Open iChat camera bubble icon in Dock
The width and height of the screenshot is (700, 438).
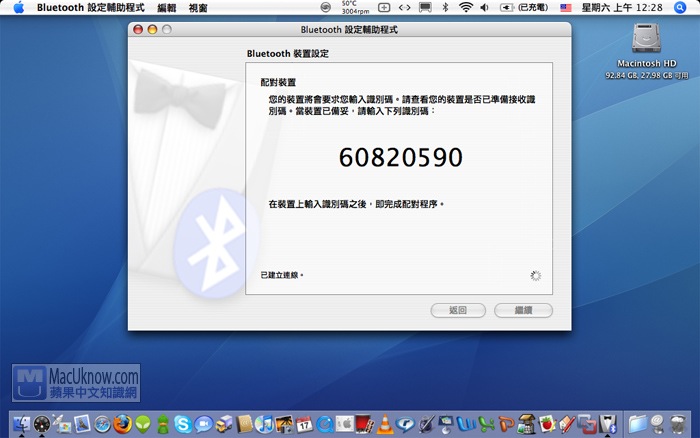point(203,424)
